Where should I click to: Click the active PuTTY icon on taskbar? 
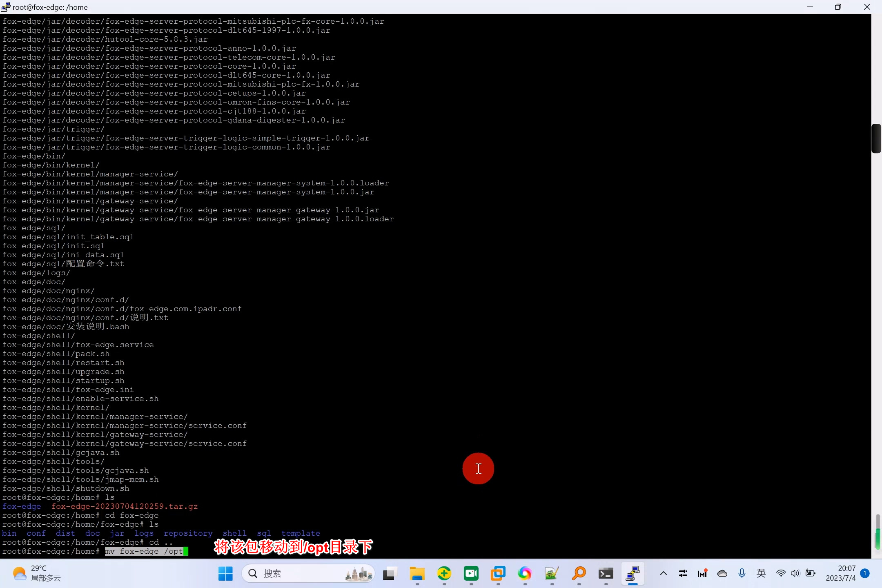(x=633, y=574)
